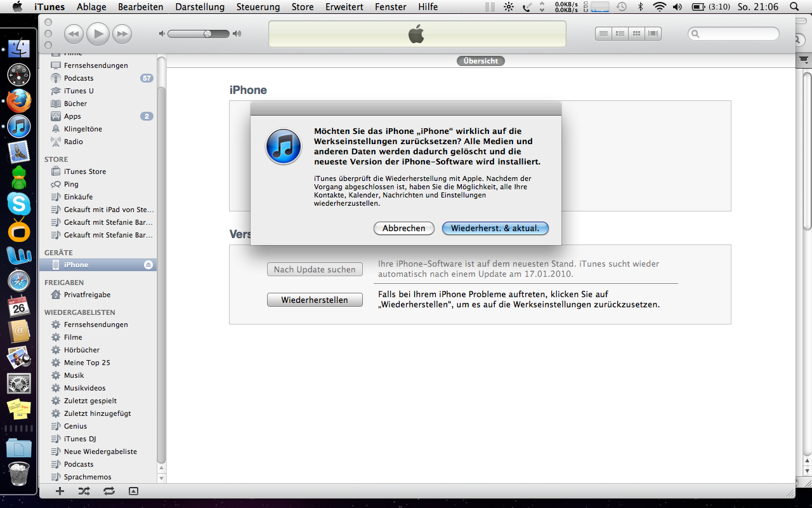
Task: Open the Darstellung menu
Action: point(200,7)
